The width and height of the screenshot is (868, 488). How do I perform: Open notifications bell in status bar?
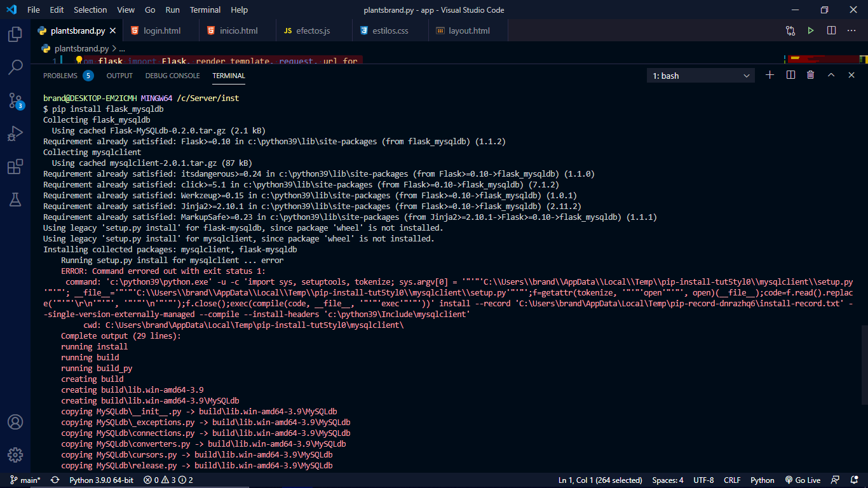(x=853, y=480)
